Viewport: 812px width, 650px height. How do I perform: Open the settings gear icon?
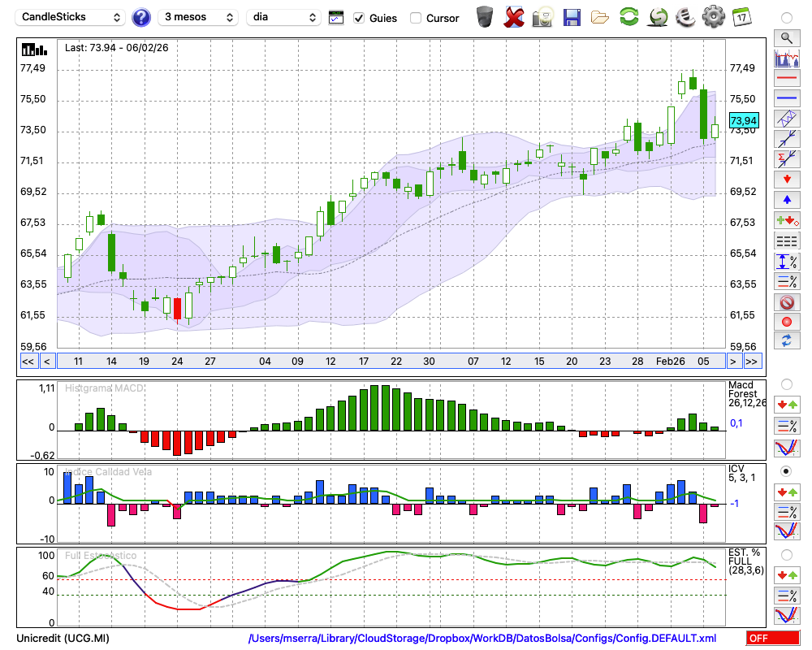coord(713,17)
